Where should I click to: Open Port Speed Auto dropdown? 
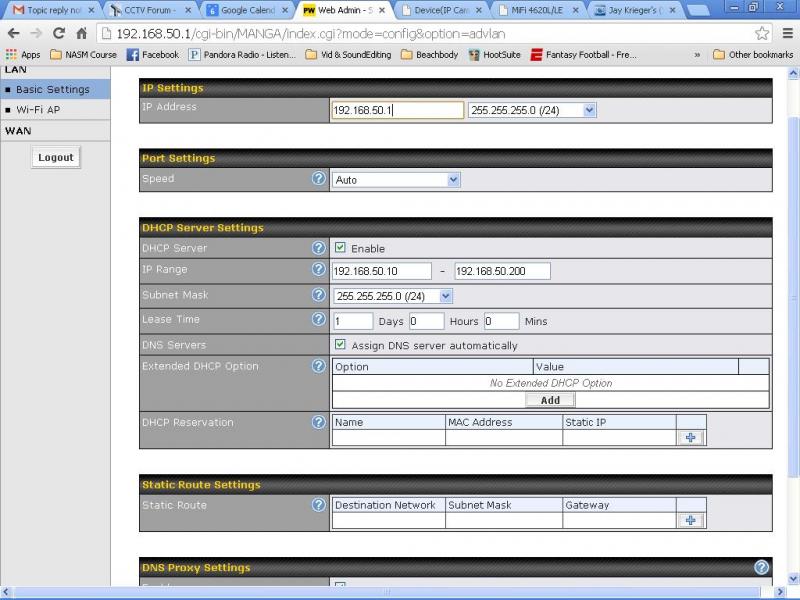click(x=396, y=180)
